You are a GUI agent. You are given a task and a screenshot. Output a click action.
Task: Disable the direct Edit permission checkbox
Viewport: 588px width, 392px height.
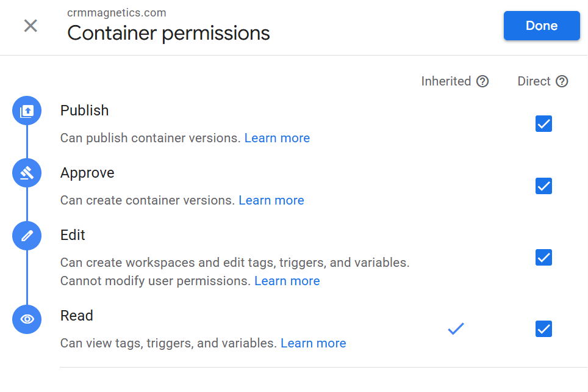[543, 258]
